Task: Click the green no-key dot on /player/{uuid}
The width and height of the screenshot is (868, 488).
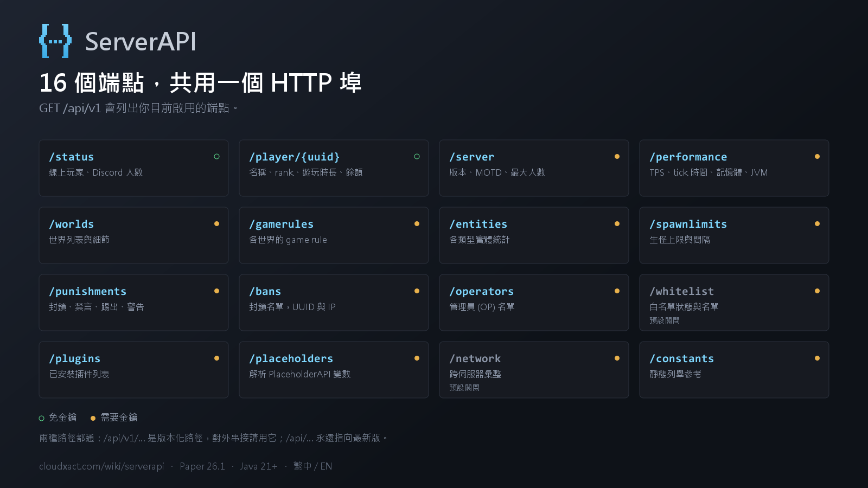Action: [417, 157]
